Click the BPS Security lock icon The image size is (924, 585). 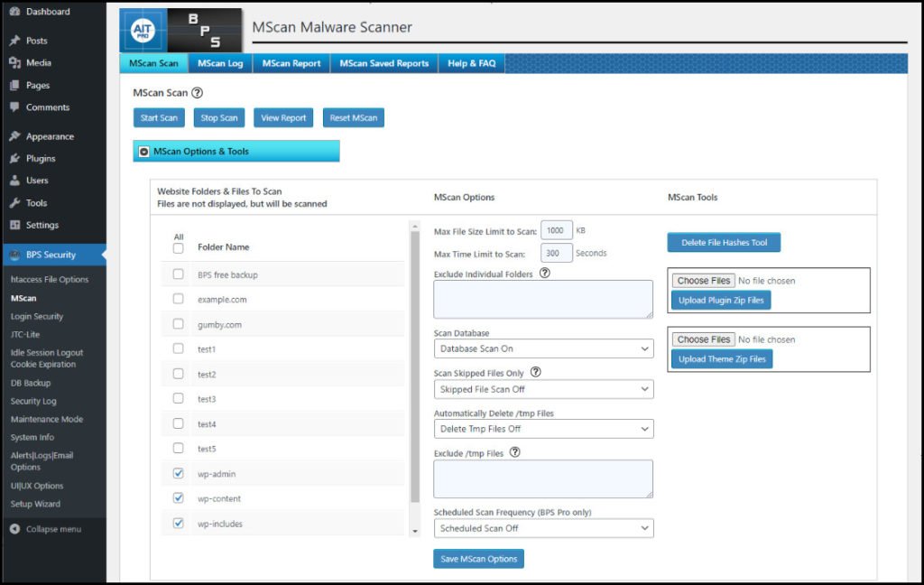14,255
